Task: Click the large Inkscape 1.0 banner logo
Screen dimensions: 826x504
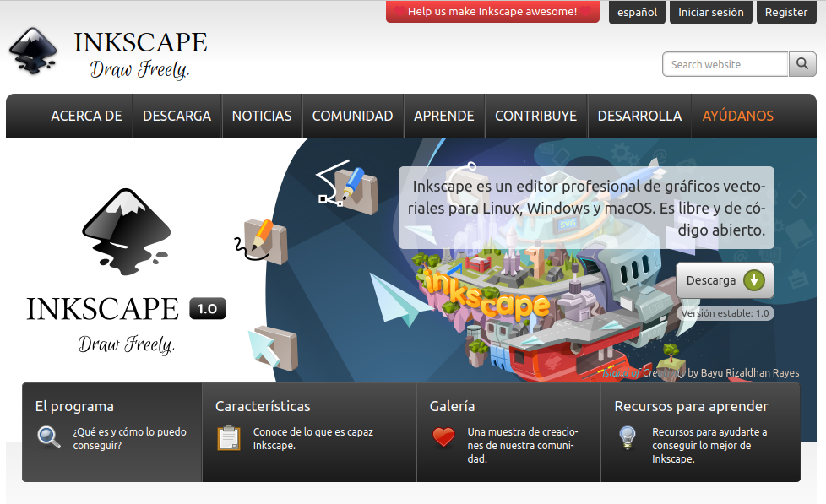Action: tap(127, 273)
